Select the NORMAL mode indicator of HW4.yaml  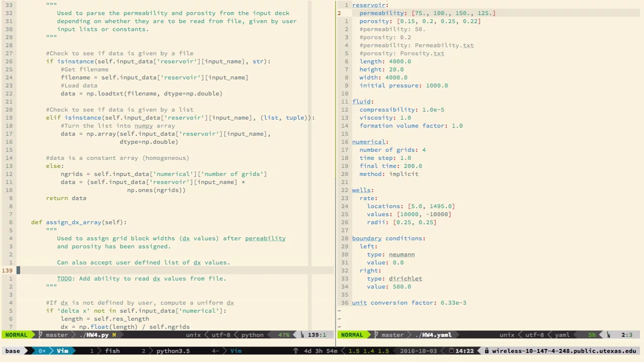[x=352, y=335]
